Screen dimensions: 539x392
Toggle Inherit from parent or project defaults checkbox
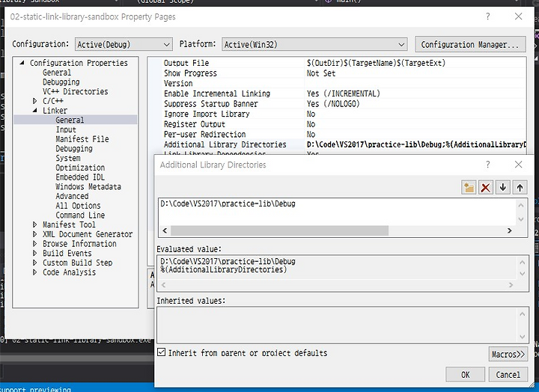(161, 352)
